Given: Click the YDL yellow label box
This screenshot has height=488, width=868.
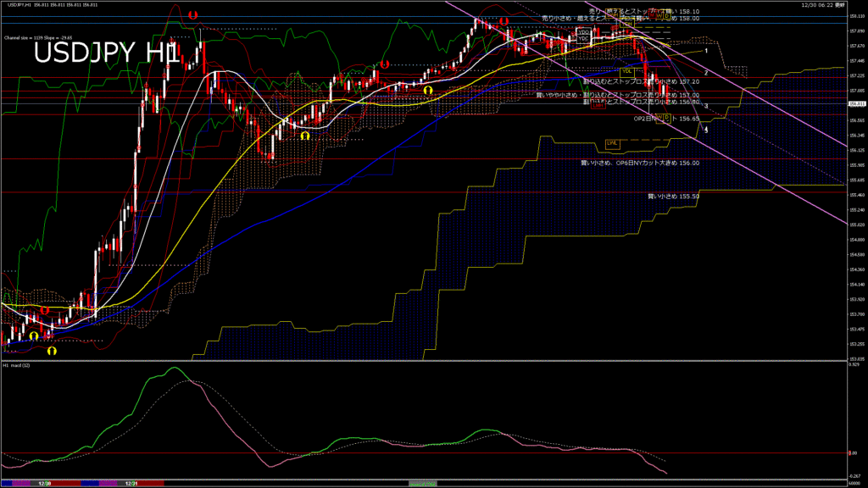Looking at the screenshot, I should tap(626, 71).
